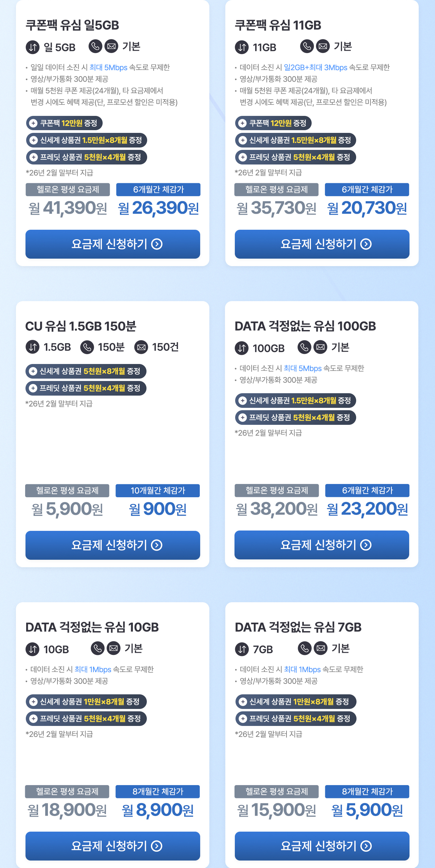This screenshot has height=868, width=435.
Task: Click data icon beside 100GB label
Action: (242, 348)
